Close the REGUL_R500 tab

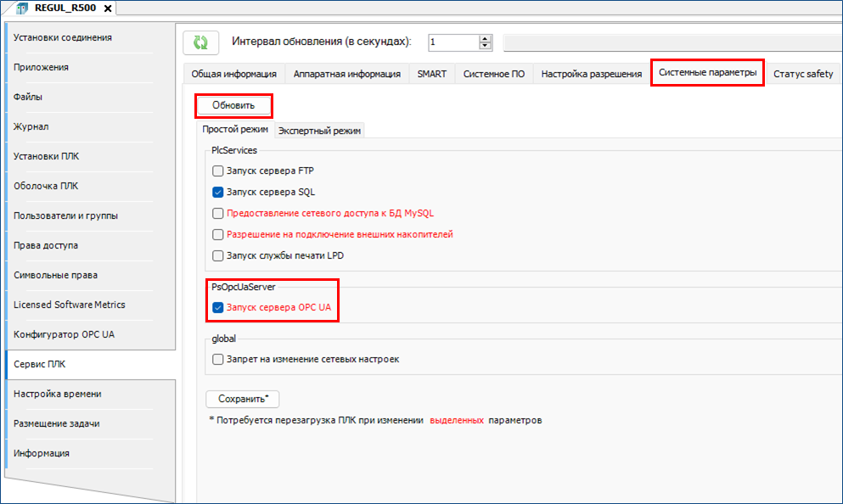coord(107,8)
